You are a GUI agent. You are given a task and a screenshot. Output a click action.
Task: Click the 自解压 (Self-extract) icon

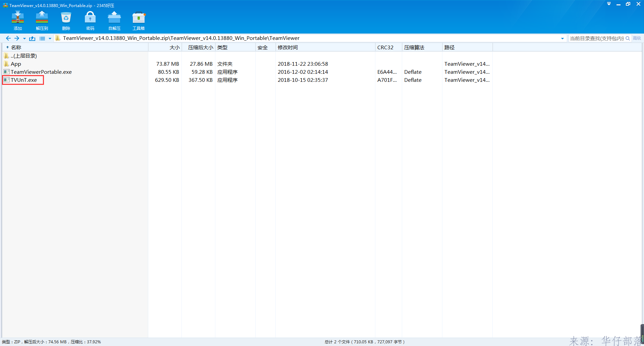[114, 20]
